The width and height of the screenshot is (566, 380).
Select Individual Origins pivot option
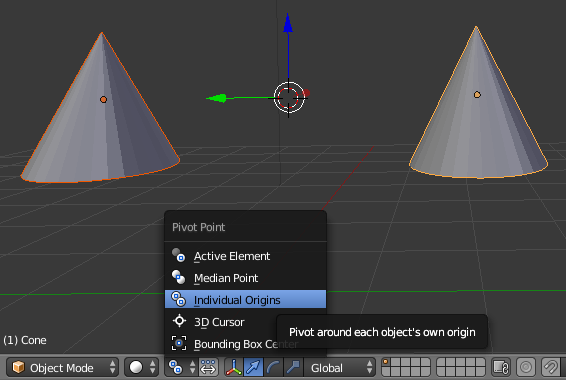tap(245, 300)
